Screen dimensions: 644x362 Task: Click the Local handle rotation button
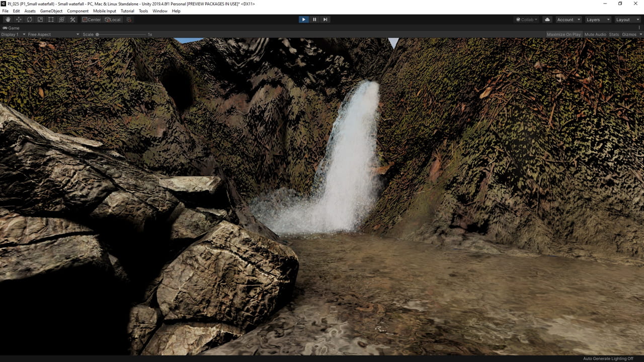112,20
